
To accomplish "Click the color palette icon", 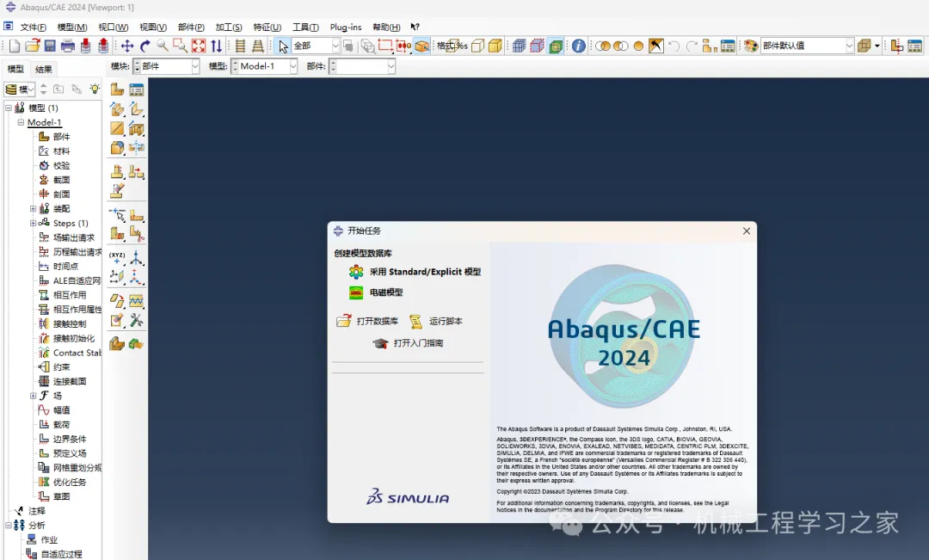I will click(751, 46).
